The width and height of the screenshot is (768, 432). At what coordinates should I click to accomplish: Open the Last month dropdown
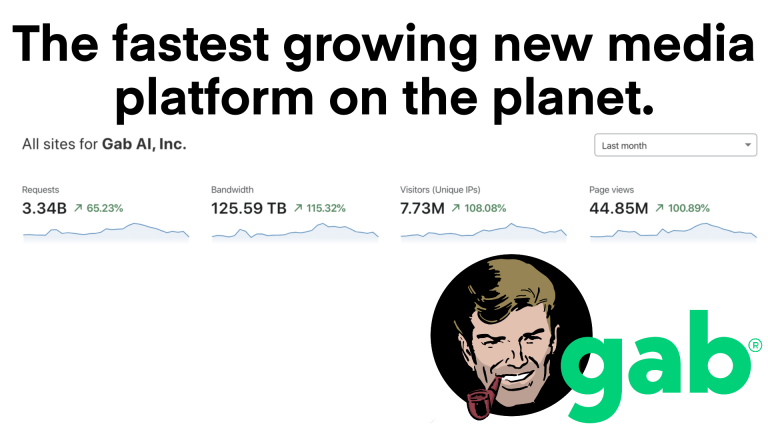(674, 146)
